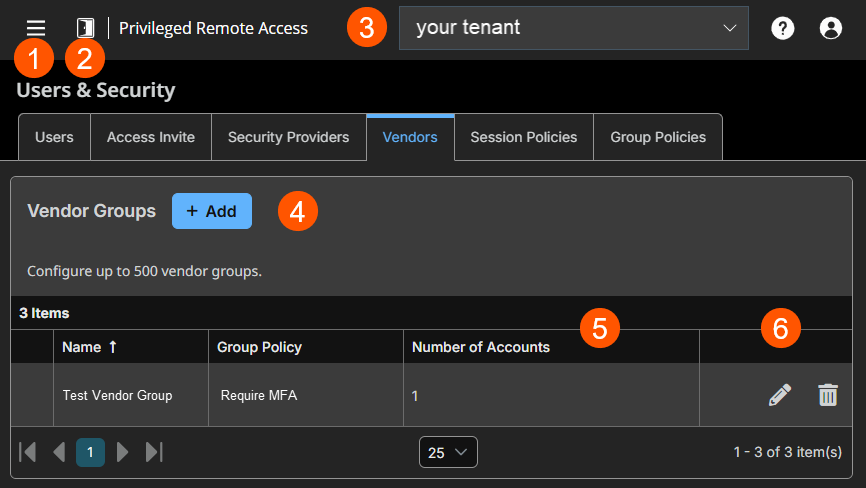
Task: Add a new vendor group
Action: tap(212, 211)
